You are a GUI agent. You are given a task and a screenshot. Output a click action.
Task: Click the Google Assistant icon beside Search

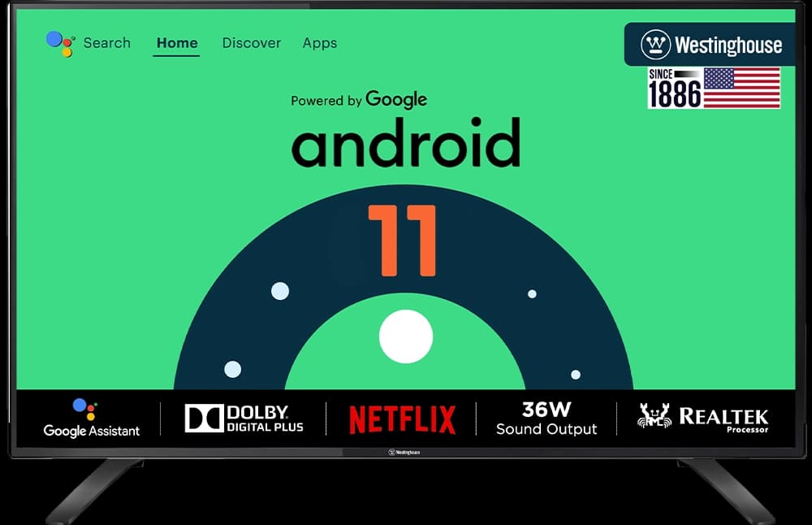[x=61, y=44]
